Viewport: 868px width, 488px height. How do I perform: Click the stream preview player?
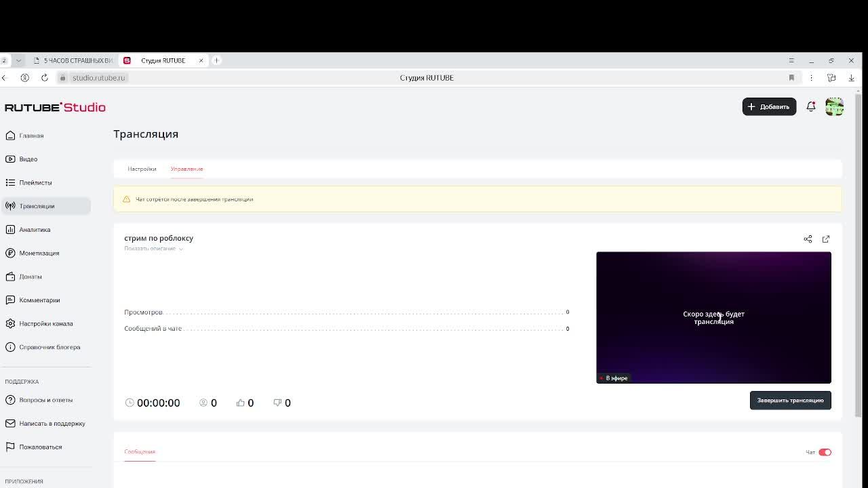click(x=713, y=317)
